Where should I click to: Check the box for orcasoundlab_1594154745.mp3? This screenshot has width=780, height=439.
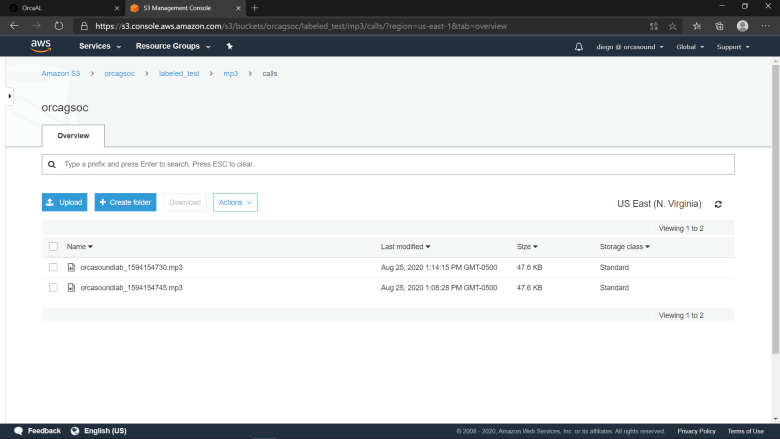(x=53, y=288)
